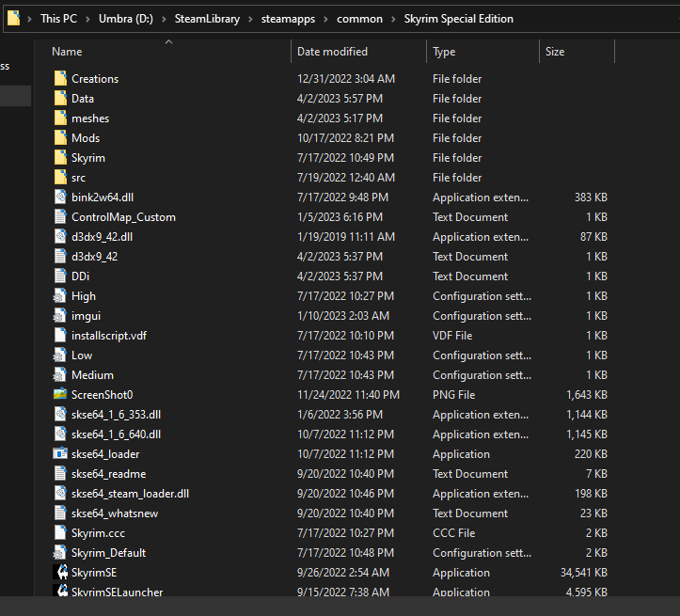Click the address bar folder icon
This screenshot has height=616, width=680.
tap(14, 18)
